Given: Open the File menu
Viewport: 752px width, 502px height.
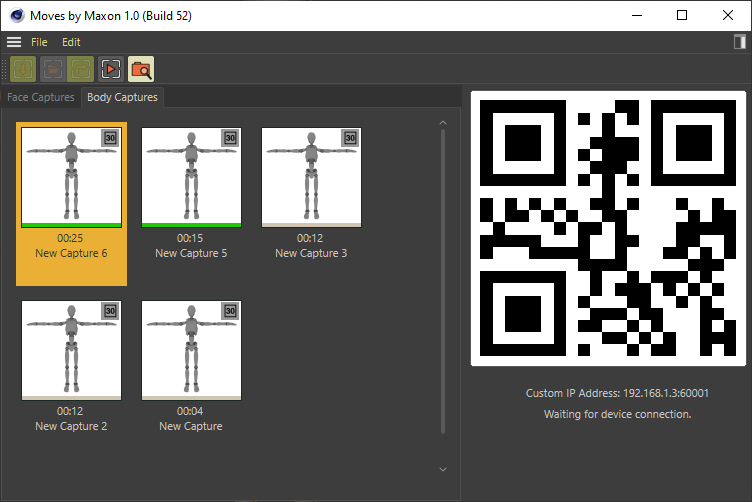Looking at the screenshot, I should pos(39,42).
